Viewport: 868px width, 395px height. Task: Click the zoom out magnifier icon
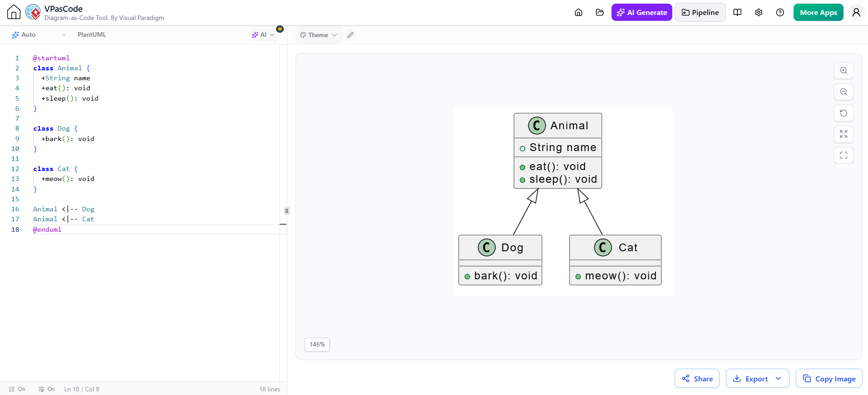point(843,92)
